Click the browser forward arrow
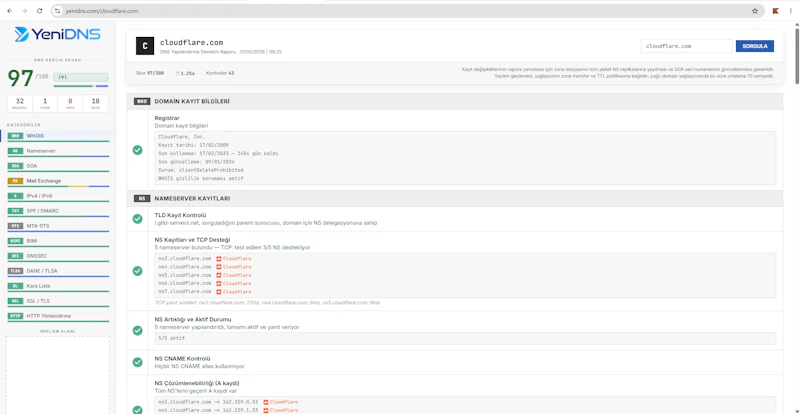Screen dimensions: 800x414 [x=24, y=11]
